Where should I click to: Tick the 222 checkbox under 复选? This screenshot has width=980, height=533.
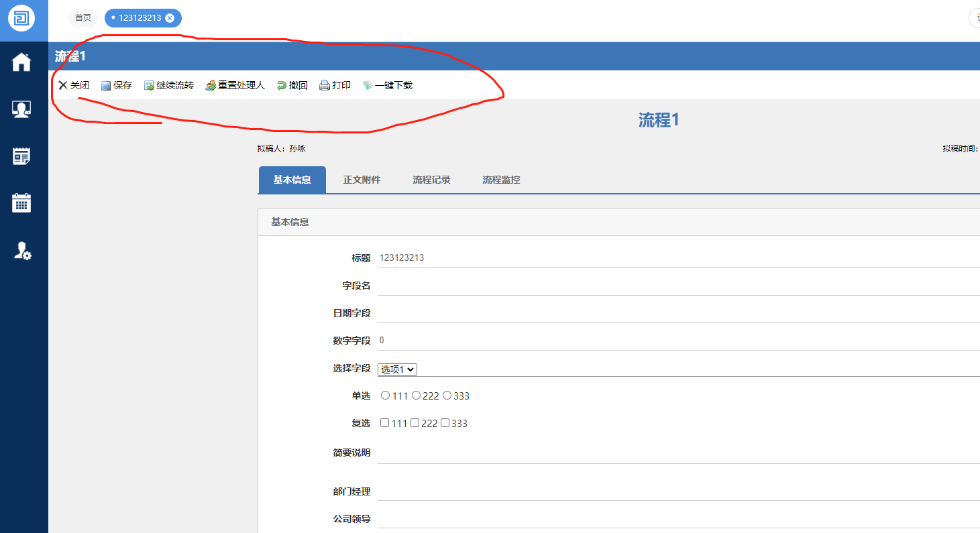coord(415,423)
